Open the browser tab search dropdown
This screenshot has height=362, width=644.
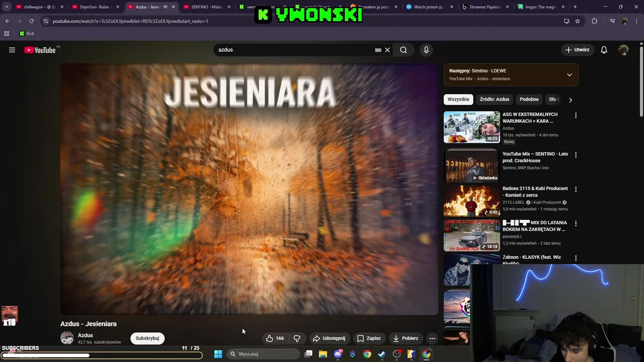(7, 7)
